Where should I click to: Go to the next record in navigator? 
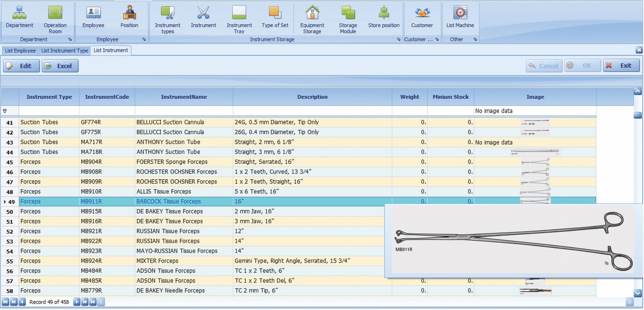tap(77, 302)
